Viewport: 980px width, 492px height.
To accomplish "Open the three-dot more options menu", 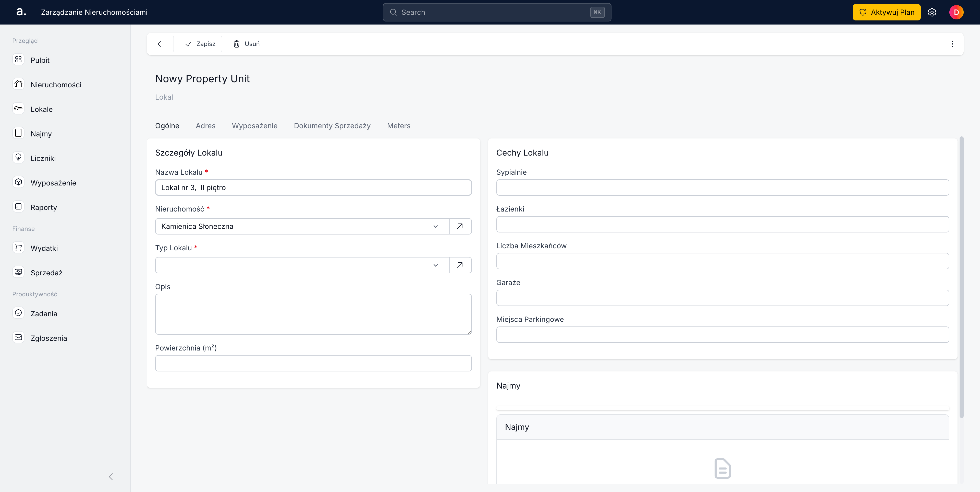I will coord(952,44).
